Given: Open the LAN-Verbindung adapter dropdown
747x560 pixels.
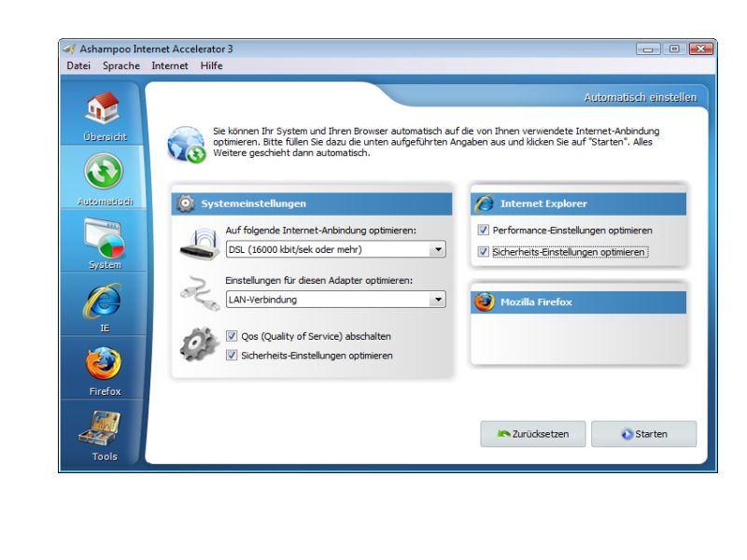Looking at the screenshot, I should (x=336, y=300).
